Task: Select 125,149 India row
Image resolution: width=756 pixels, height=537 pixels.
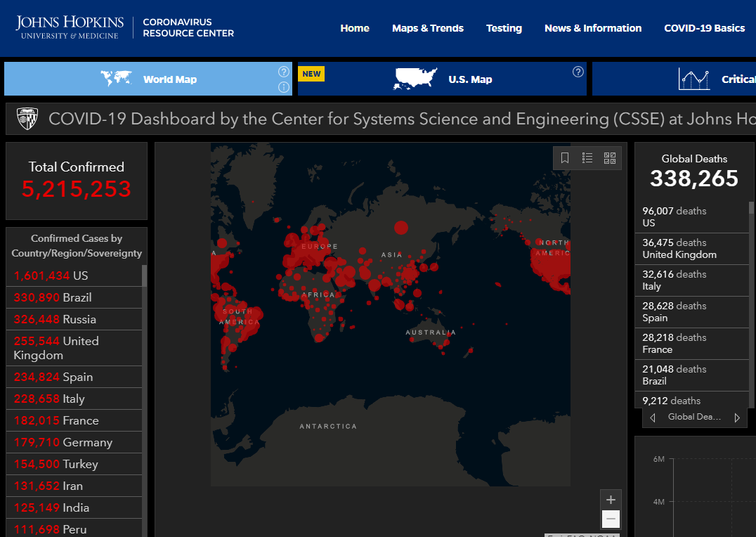Action: 74,507
